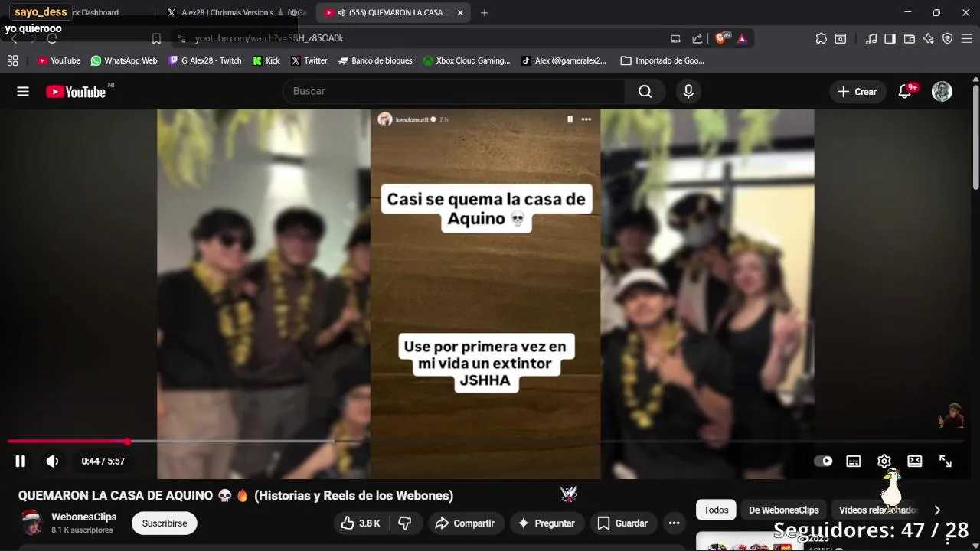Open YouTube notifications bell

click(x=905, y=92)
